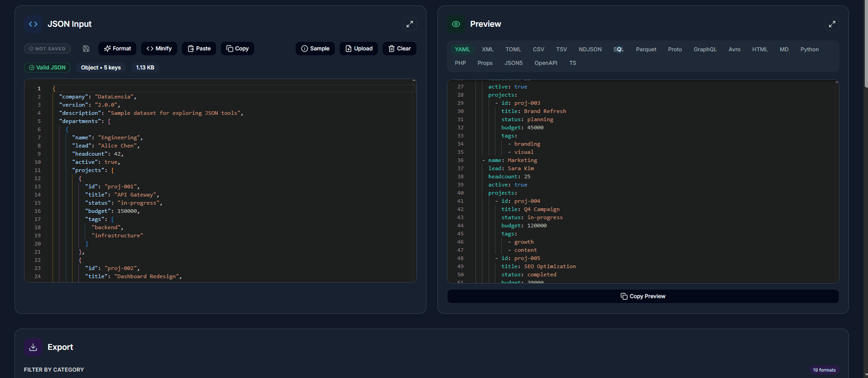The image size is (868, 378).
Task: Load the Sample JSON
Action: point(315,49)
